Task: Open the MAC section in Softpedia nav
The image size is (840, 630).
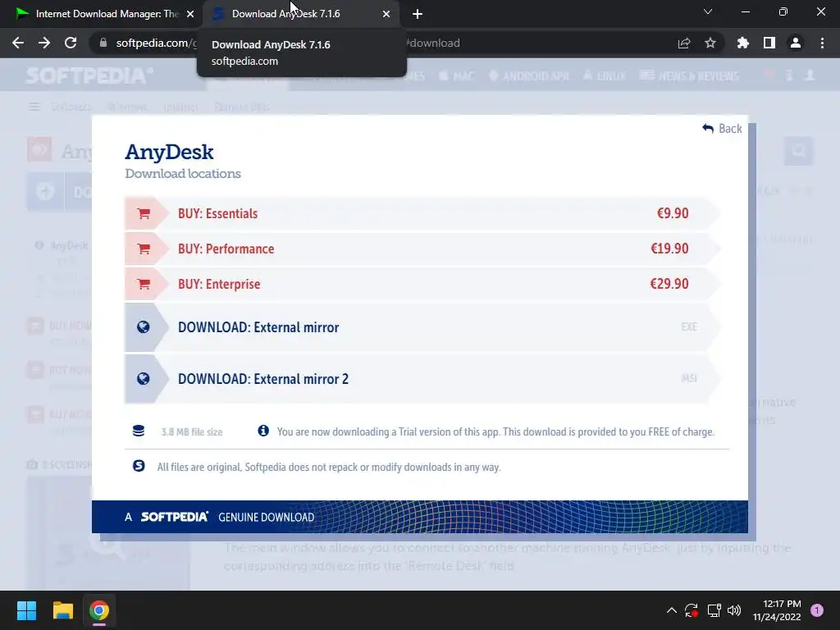Action: point(456,76)
